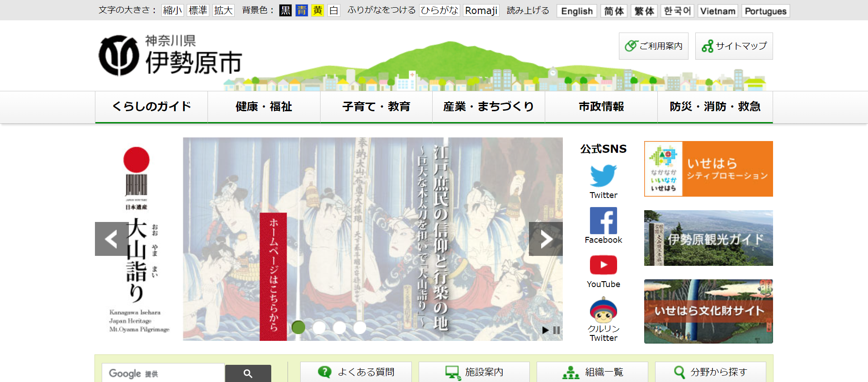868x382 pixels.
Task: Reset text size with 標準
Action: point(198,10)
